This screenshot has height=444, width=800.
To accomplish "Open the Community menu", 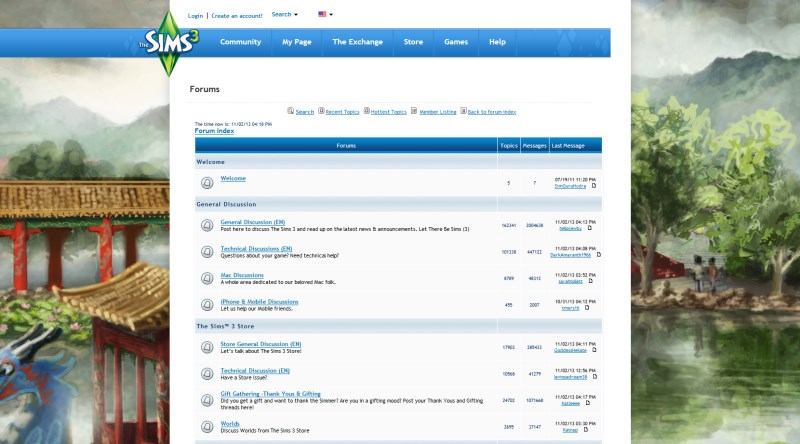I will pyautogui.click(x=240, y=42).
